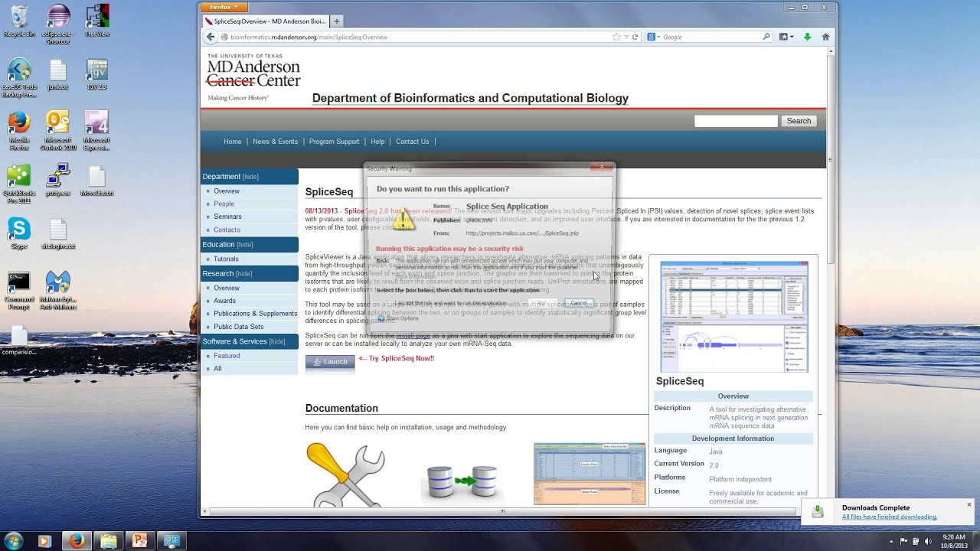The image size is (980, 551).
Task: Go to the Firefox home page
Action: (825, 37)
